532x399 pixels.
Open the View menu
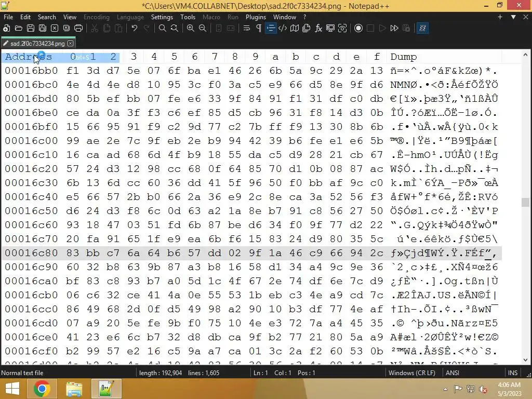pyautogui.click(x=70, y=17)
